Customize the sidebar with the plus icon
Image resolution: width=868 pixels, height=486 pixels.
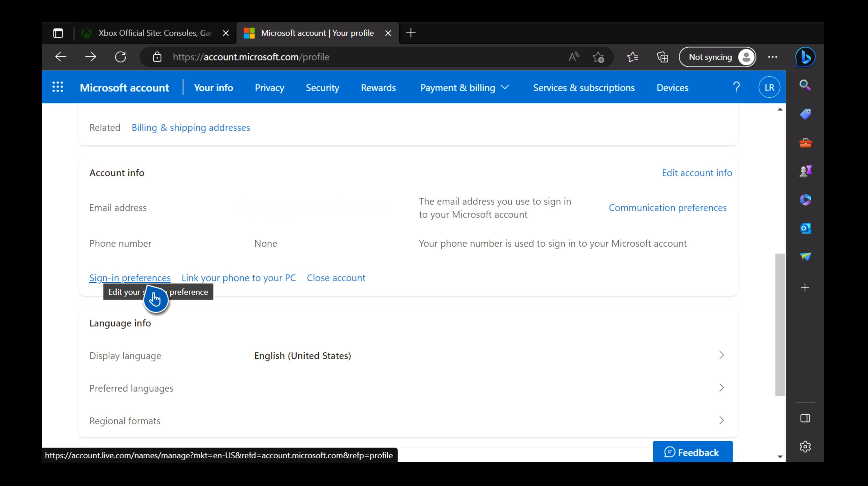coord(805,287)
